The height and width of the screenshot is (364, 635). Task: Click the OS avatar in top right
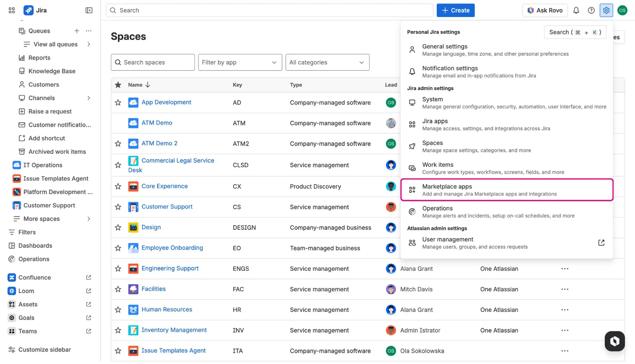[x=622, y=10]
